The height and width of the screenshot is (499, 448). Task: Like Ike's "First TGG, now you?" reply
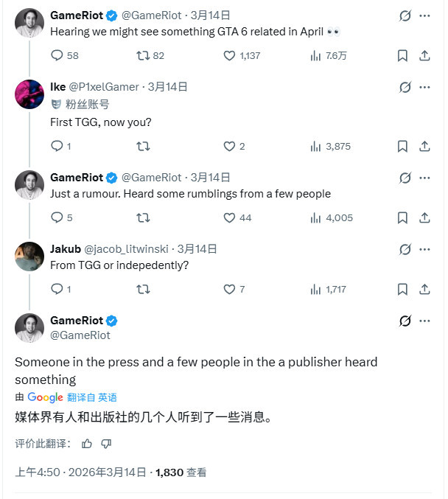pos(229,146)
